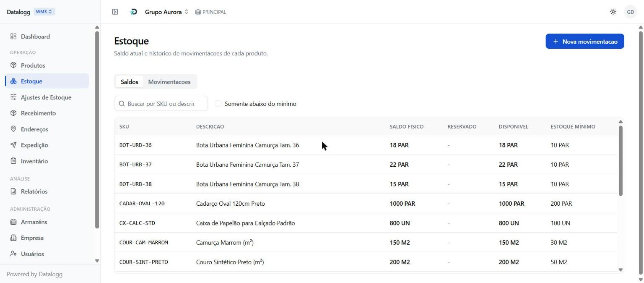Viewport: 644px width, 283px height.
Task: Click DISPONIVEL column header
Action: tap(514, 127)
